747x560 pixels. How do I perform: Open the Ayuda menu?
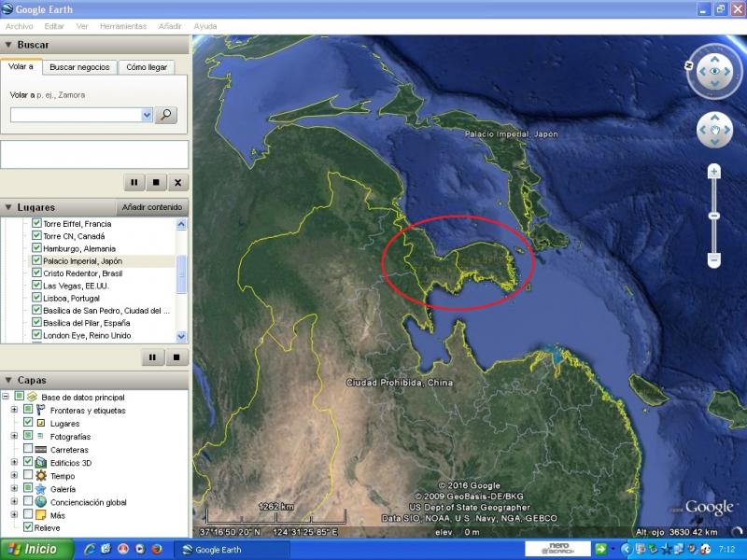click(205, 26)
